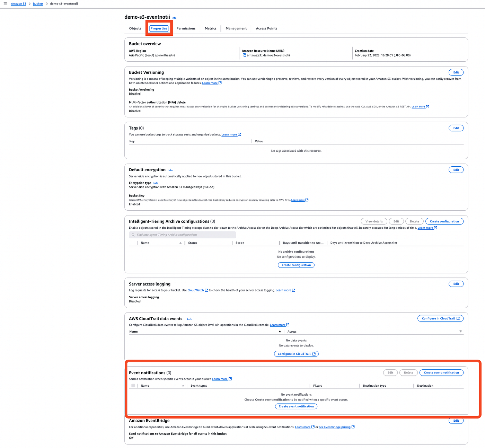Click external link icon after see EventBridge pricing
485x448 pixels.
(x=353, y=427)
